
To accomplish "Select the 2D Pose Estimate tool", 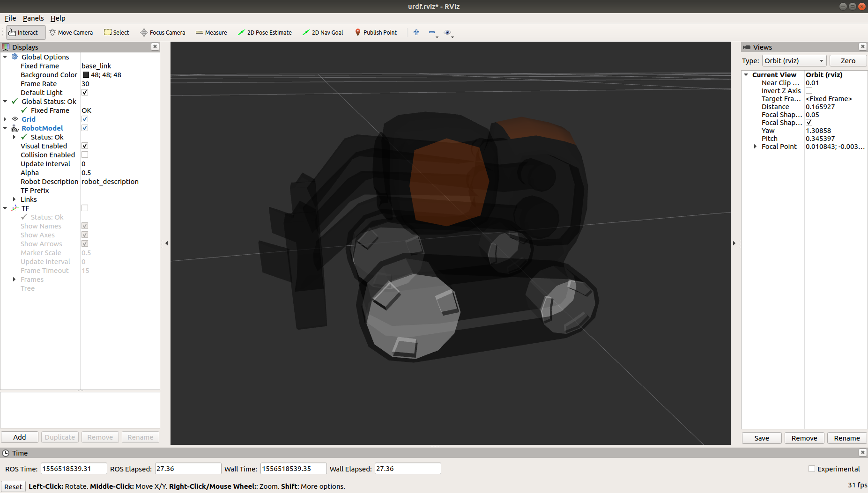I will [x=265, y=32].
